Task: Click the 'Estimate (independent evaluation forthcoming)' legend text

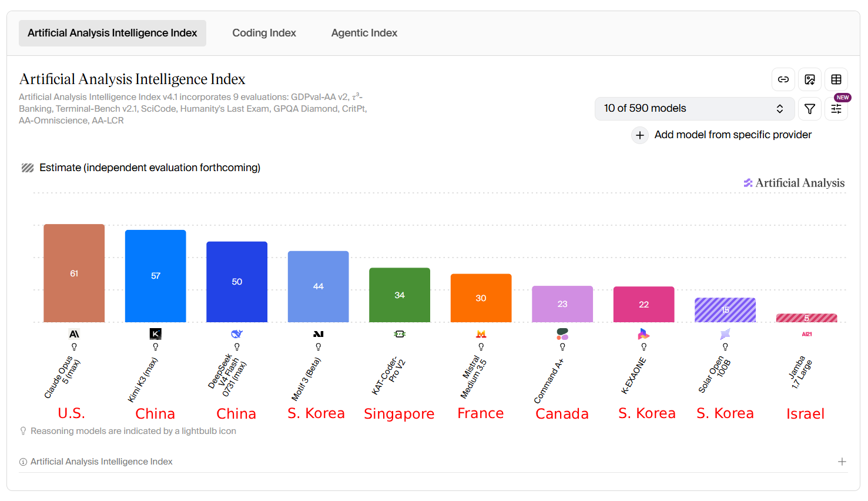Action: click(150, 168)
